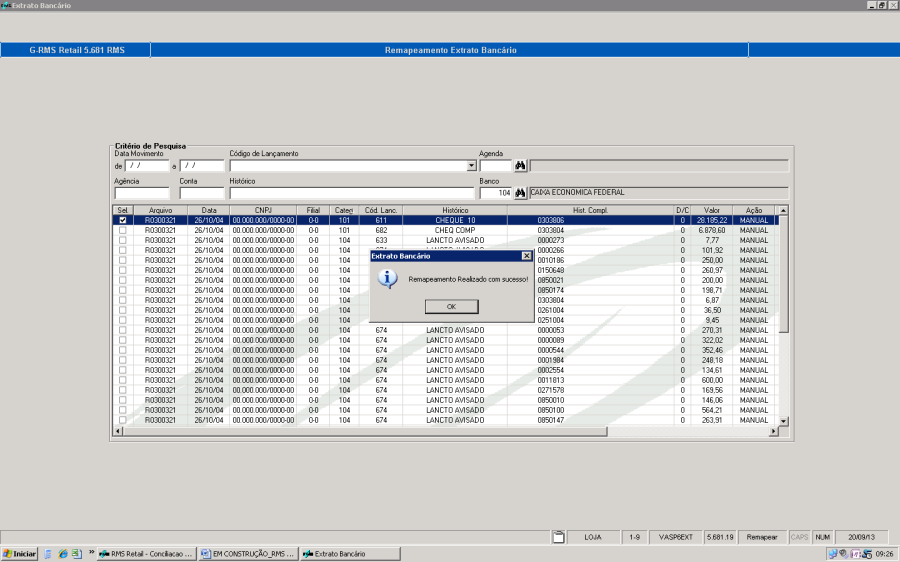Image resolution: width=900 pixels, height=562 pixels.
Task: Click the Data Movimento 'a' end date field
Action: pyautogui.click(x=201, y=166)
